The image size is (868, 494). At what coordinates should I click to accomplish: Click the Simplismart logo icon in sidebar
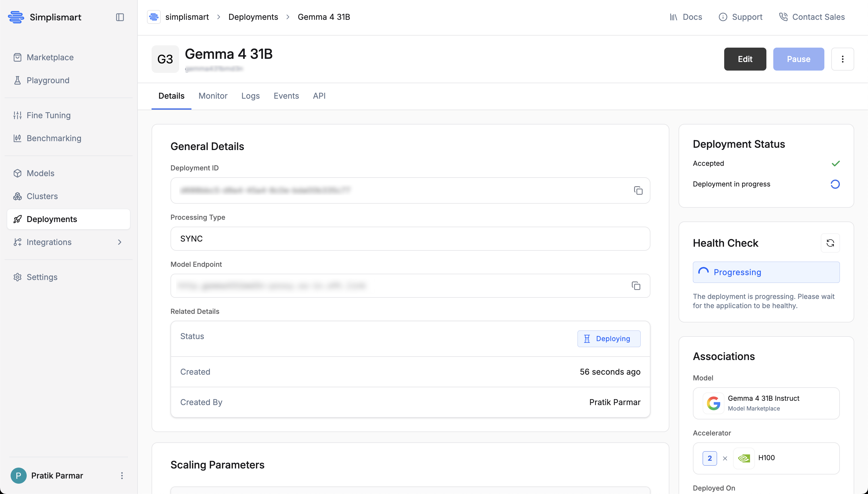(16, 17)
